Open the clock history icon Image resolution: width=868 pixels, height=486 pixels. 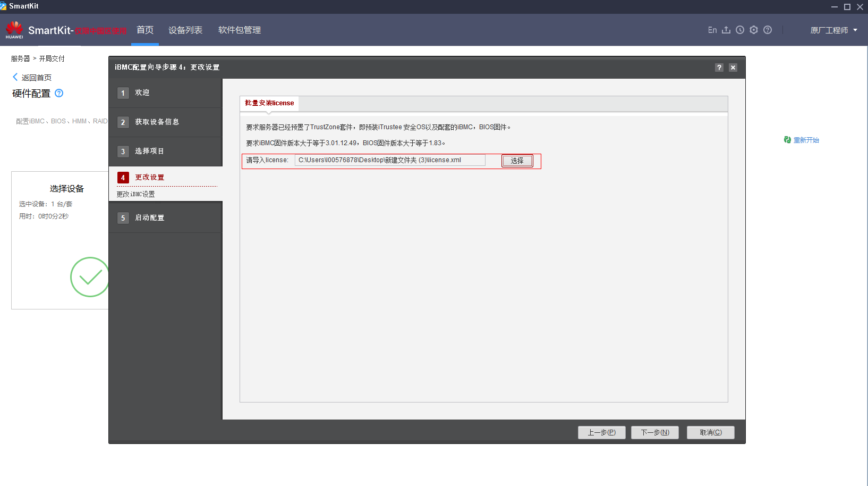pos(740,30)
